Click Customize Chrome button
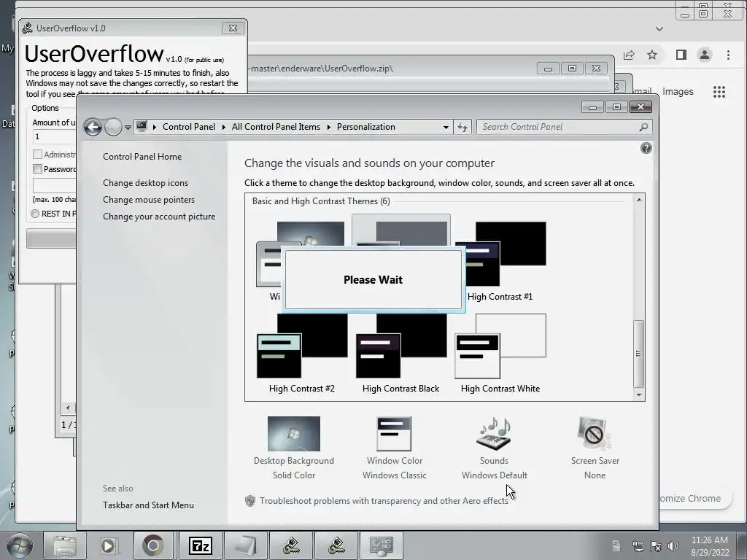 pos(694,499)
